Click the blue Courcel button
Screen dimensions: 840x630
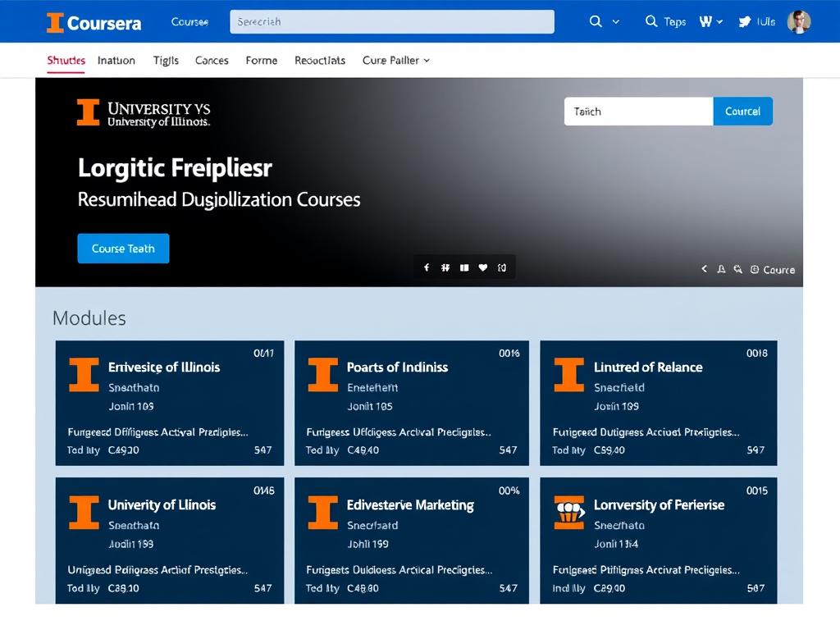pyautogui.click(x=742, y=112)
